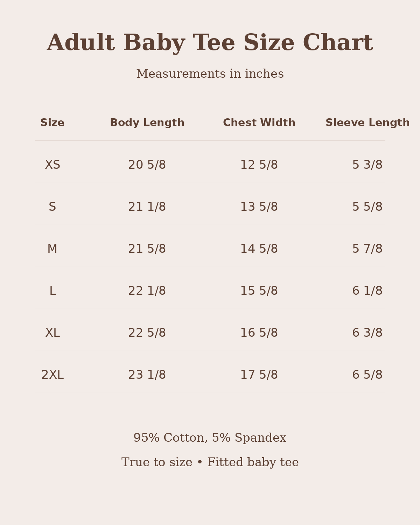Click the Chest Width column header
Screen dimensions: 420x525
259,123
